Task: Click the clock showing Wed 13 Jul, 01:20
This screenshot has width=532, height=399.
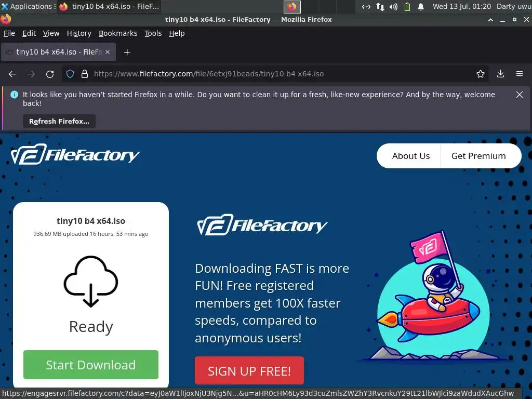Action: point(462,6)
